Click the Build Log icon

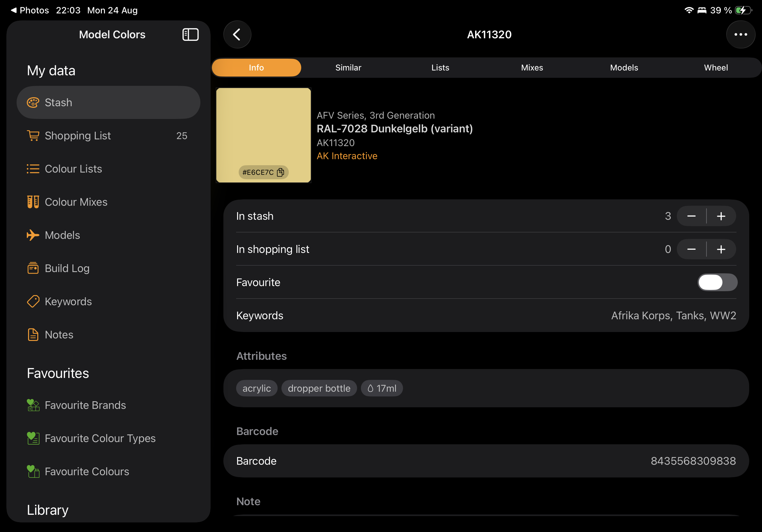coord(33,268)
